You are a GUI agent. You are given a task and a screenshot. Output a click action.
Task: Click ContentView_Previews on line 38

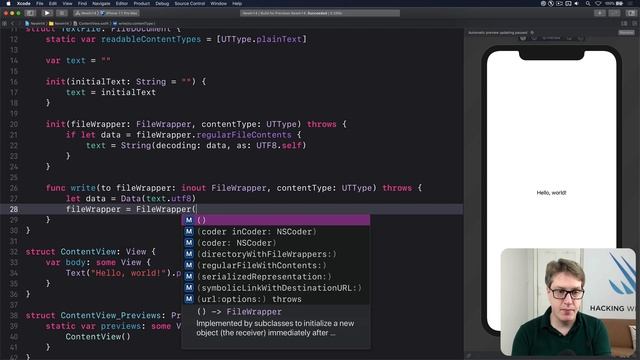pos(111,316)
